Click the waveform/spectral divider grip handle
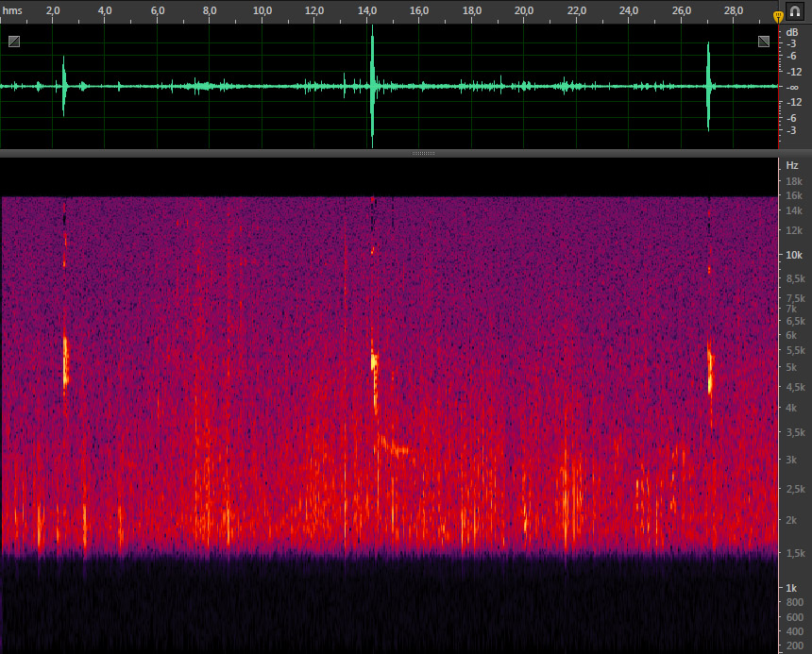 click(423, 153)
